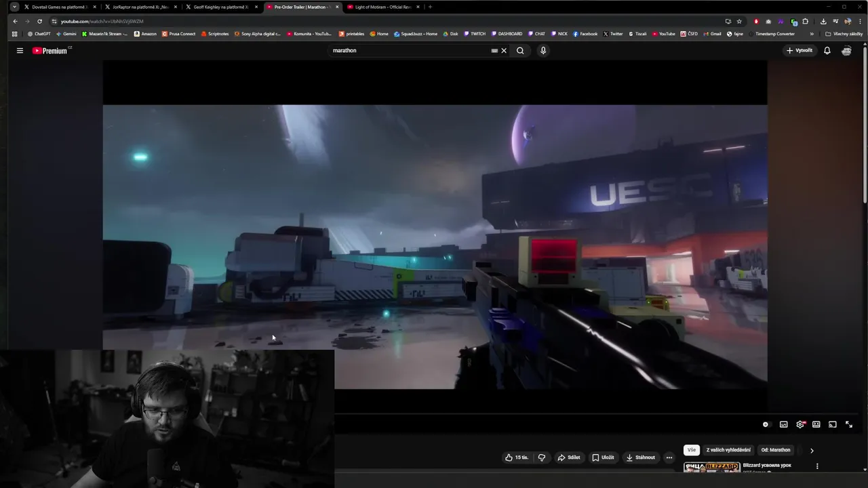
Task: Open the TWITCH bookmark
Action: 475,34
